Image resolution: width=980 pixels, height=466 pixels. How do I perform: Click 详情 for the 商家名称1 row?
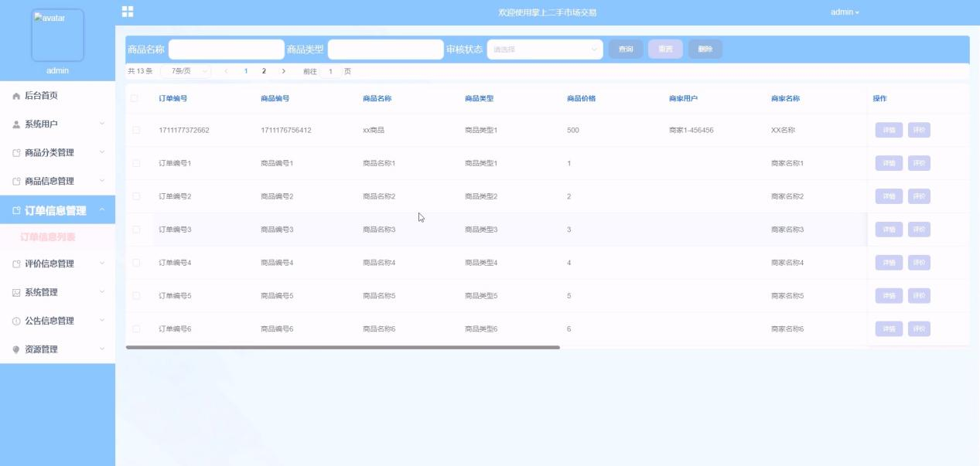(x=889, y=164)
